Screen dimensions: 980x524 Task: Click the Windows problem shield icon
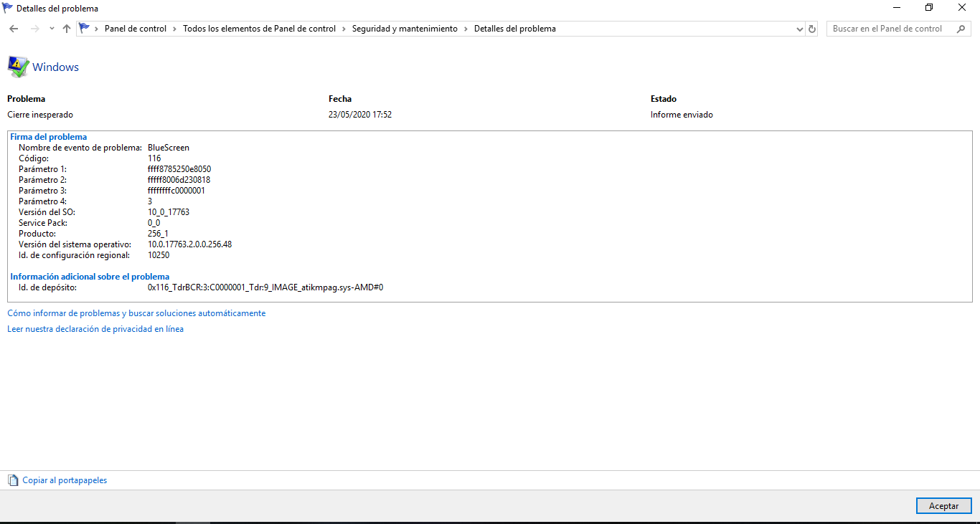[x=18, y=67]
